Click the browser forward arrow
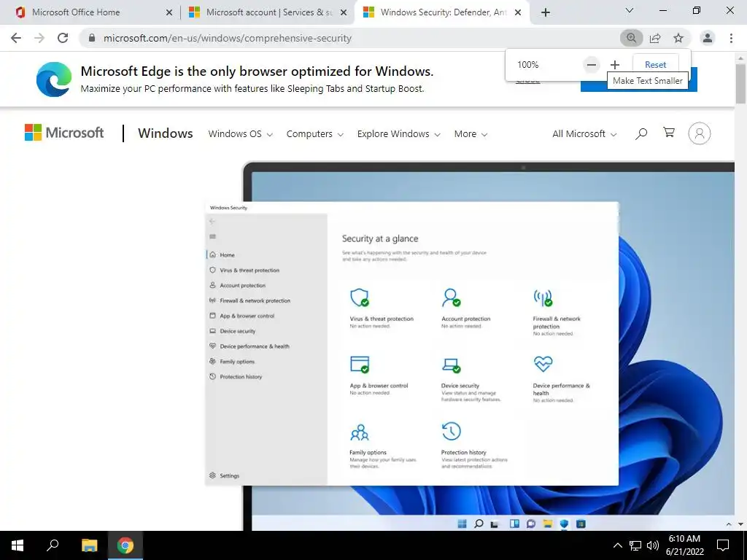 click(x=39, y=38)
